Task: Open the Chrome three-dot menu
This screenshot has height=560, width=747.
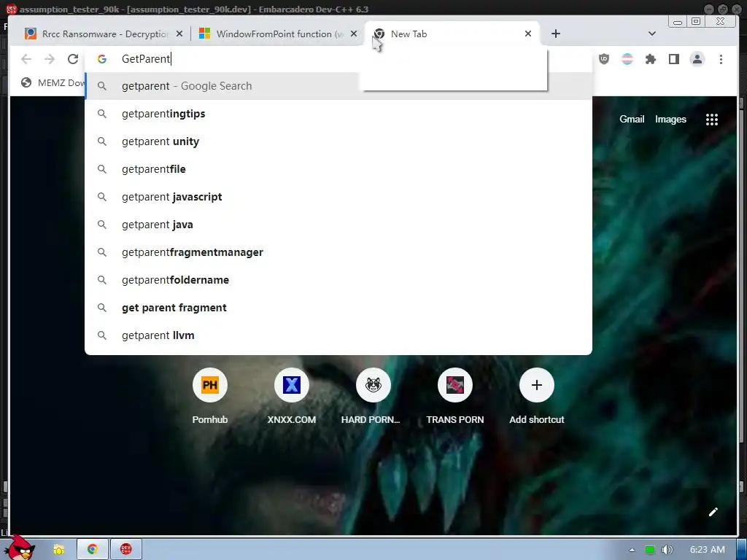Action: pos(721,59)
